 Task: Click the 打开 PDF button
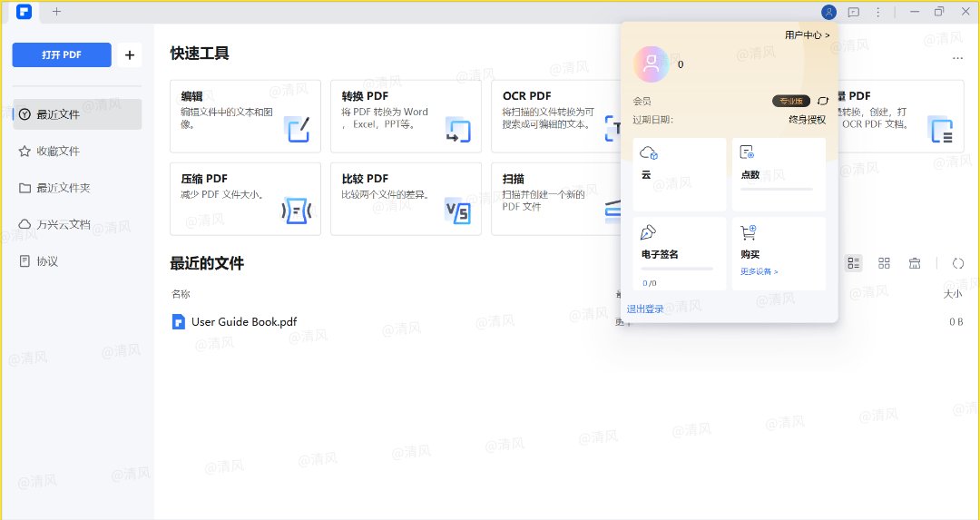(x=62, y=54)
